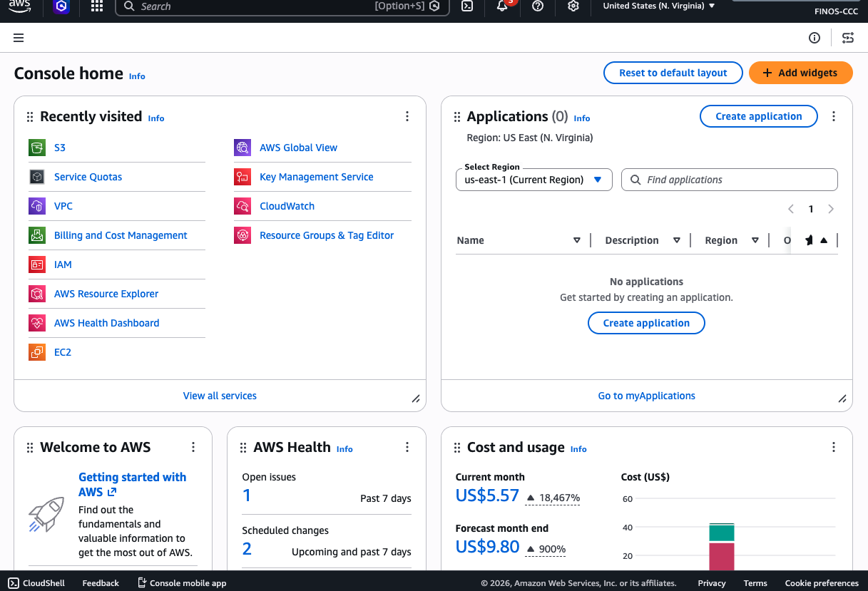Click the Key Management Service icon

[242, 177]
